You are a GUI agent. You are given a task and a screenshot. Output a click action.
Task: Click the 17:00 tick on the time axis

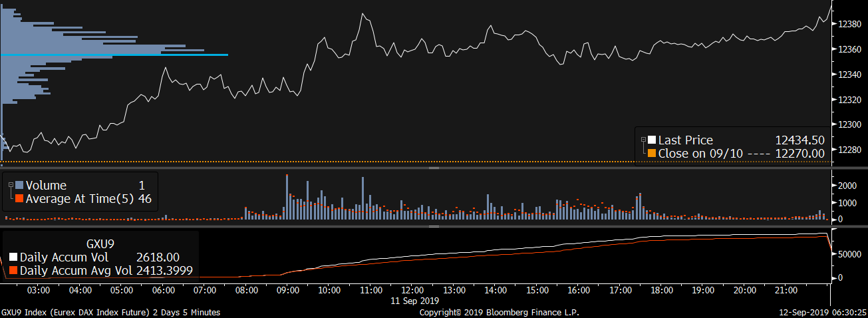pyautogui.click(x=620, y=290)
